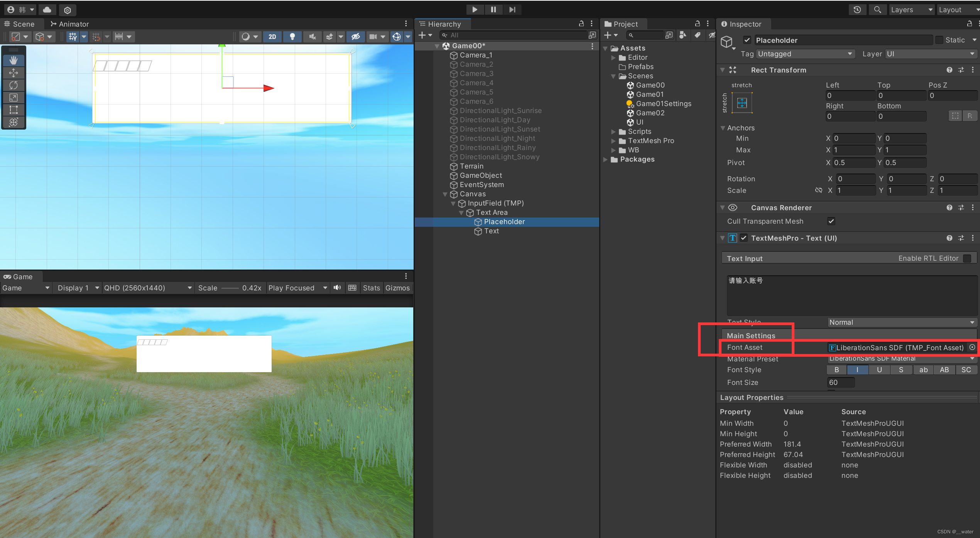This screenshot has width=980, height=538.
Task: Enable the RTL Editor checkbox
Action: 967,258
